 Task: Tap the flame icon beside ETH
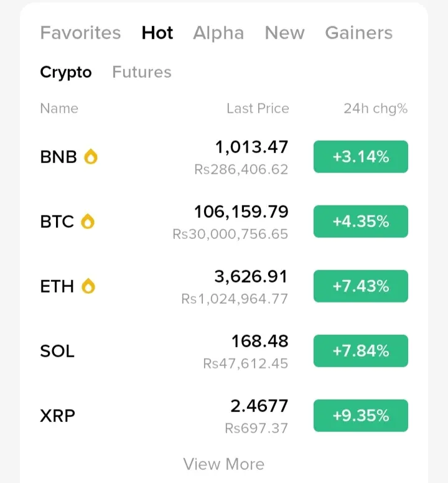88,286
